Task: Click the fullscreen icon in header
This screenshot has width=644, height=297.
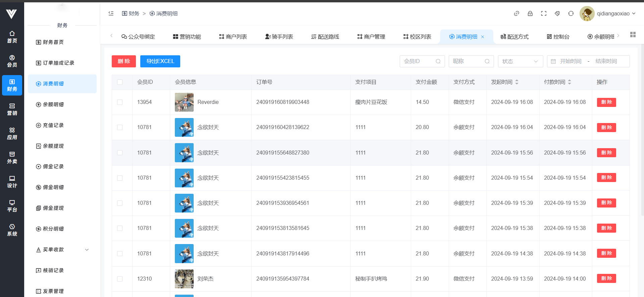Action: click(x=544, y=13)
